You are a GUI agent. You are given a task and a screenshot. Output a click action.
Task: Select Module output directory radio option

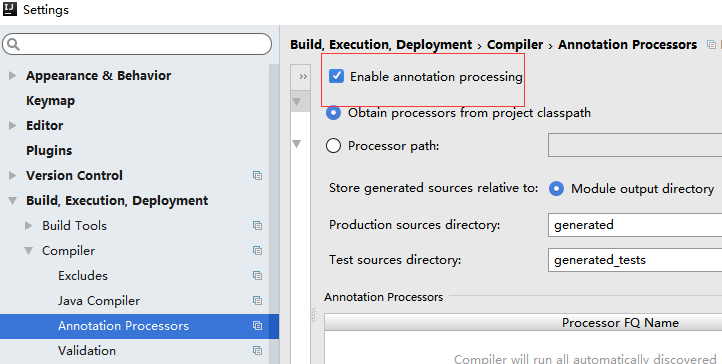click(x=556, y=189)
